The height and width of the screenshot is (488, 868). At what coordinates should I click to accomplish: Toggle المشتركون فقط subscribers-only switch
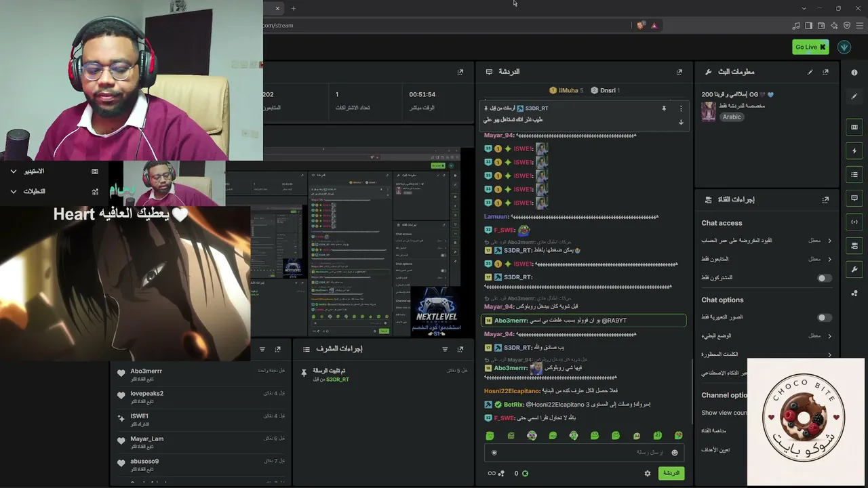[x=824, y=278]
